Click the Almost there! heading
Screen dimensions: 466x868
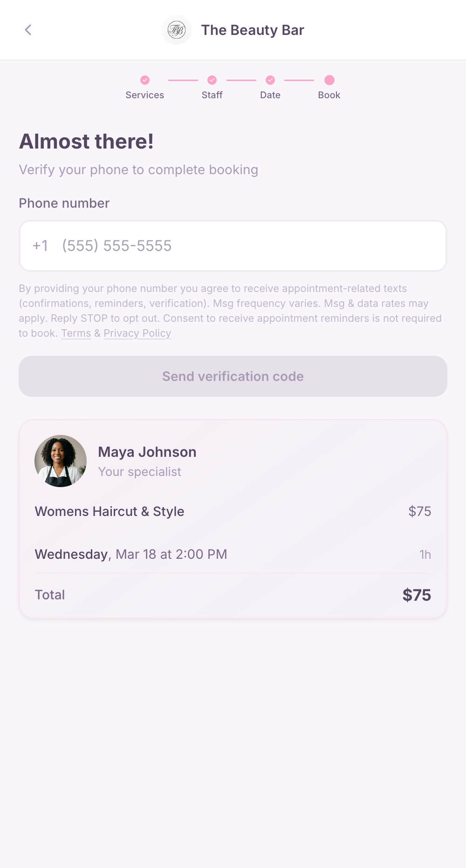(x=86, y=142)
